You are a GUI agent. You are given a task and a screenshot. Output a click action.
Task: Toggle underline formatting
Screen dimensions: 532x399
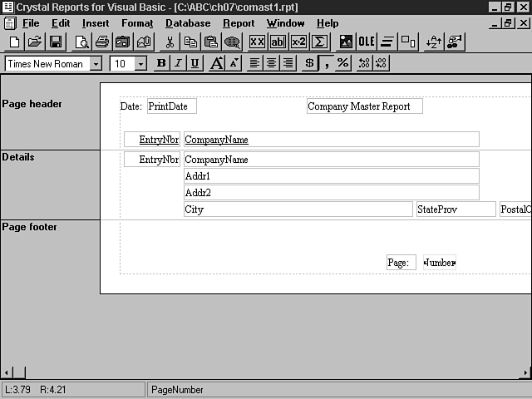click(x=195, y=63)
